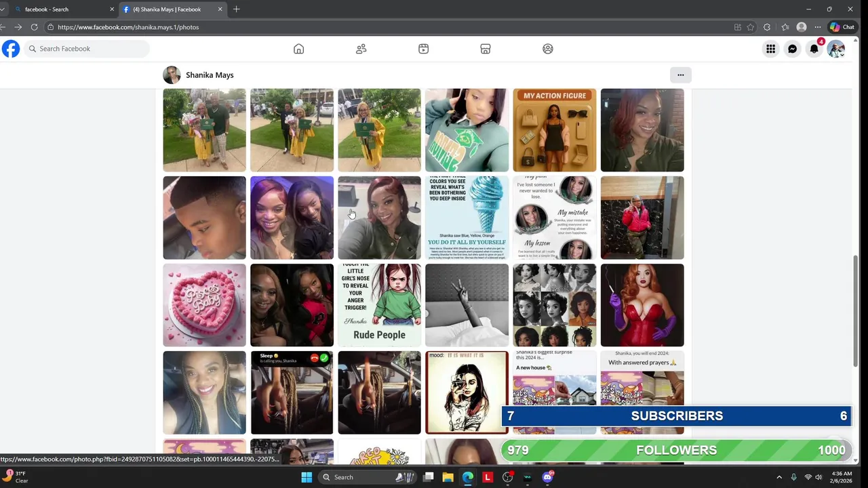Screen dimensions: 868x488
Task: Open the Friends icon in Facebook nav
Action: pyautogui.click(x=361, y=49)
